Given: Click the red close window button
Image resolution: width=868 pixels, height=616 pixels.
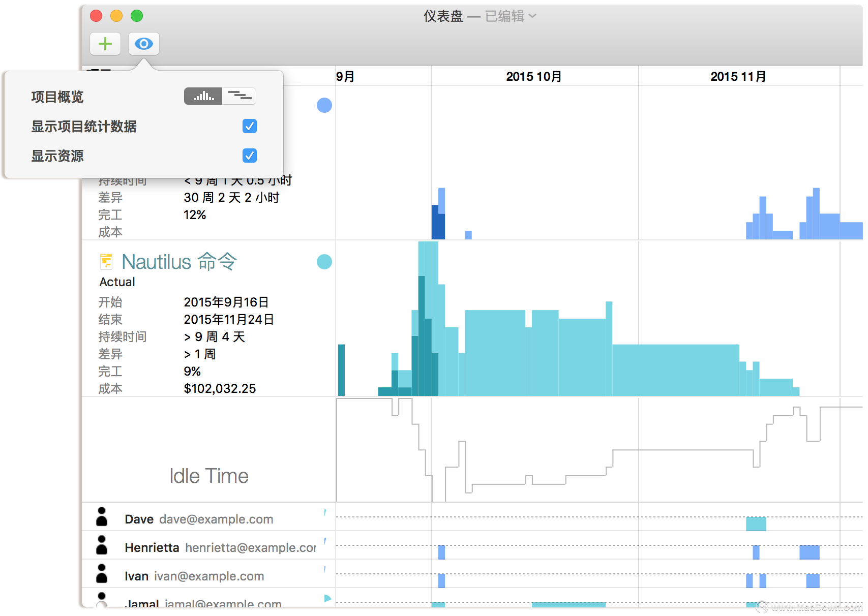Looking at the screenshot, I should click(96, 16).
